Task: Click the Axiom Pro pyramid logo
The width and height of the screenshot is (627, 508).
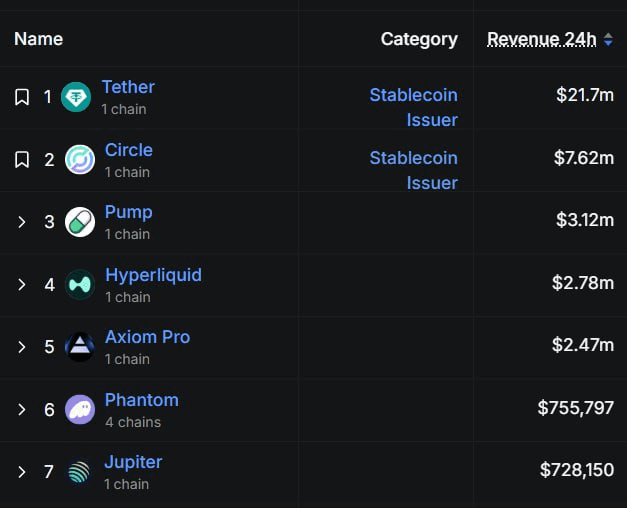Action: click(80, 347)
